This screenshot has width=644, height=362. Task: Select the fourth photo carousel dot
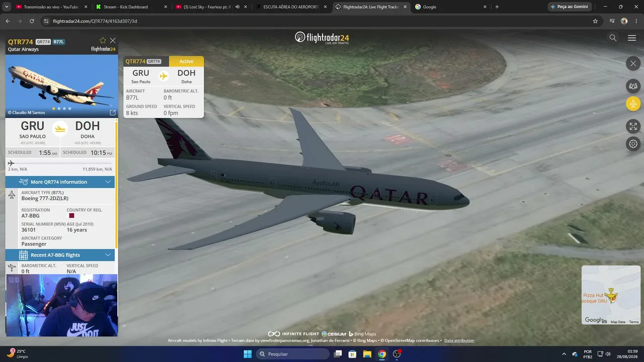[70, 109]
